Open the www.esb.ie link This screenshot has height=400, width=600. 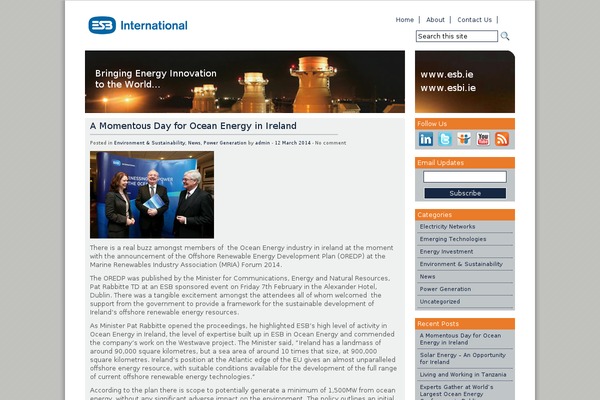447,74
